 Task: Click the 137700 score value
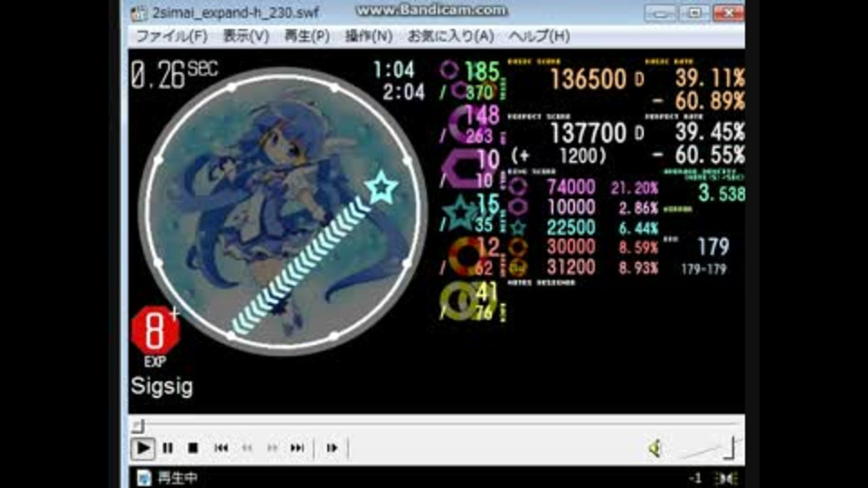tap(589, 134)
